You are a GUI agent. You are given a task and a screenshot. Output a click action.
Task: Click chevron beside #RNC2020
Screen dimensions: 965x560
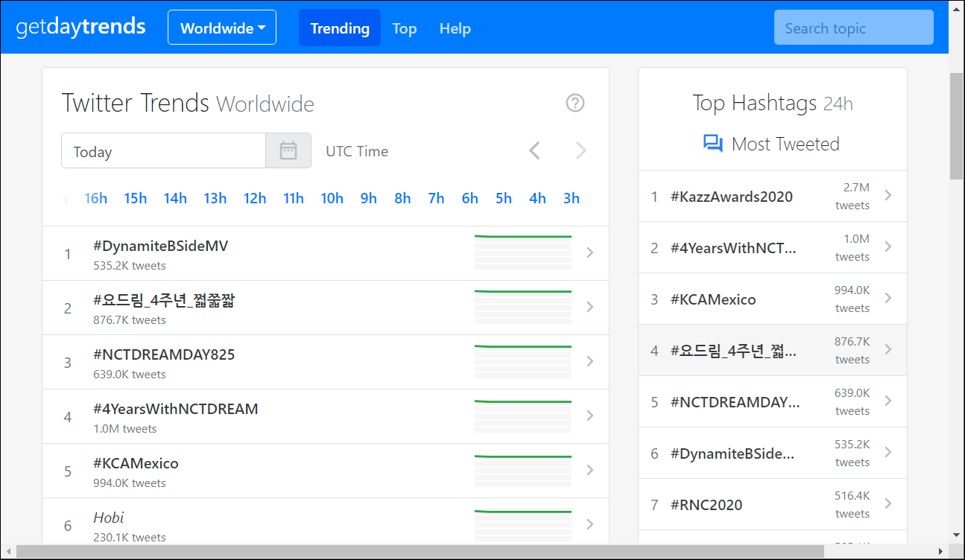click(888, 503)
